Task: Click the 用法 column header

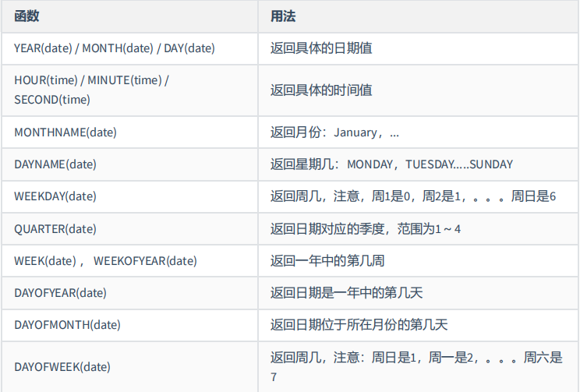Action: 283,16
